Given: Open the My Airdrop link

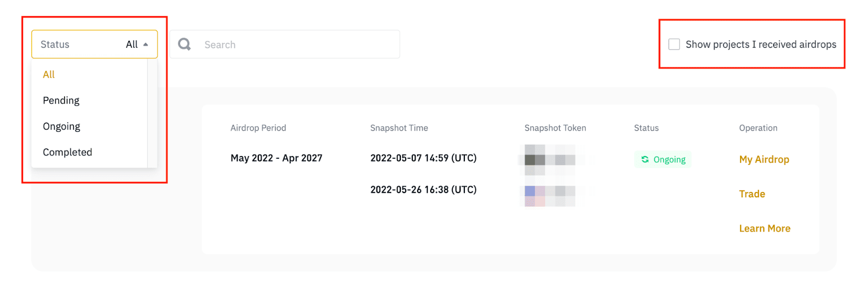Looking at the screenshot, I should click(x=764, y=159).
